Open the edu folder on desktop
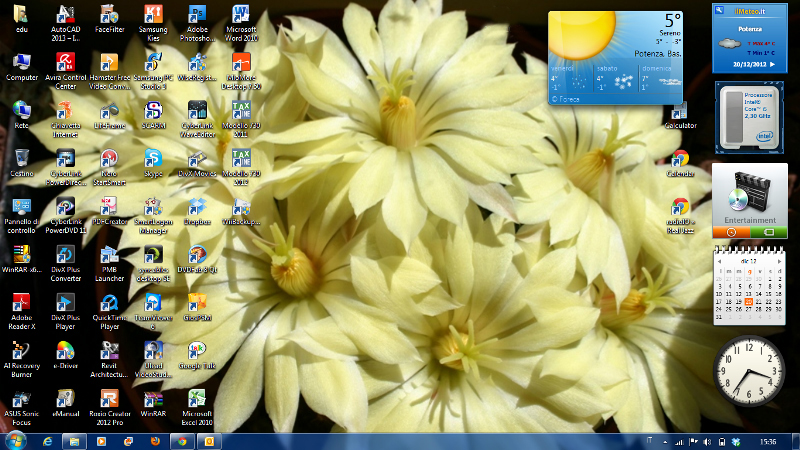 (21, 19)
